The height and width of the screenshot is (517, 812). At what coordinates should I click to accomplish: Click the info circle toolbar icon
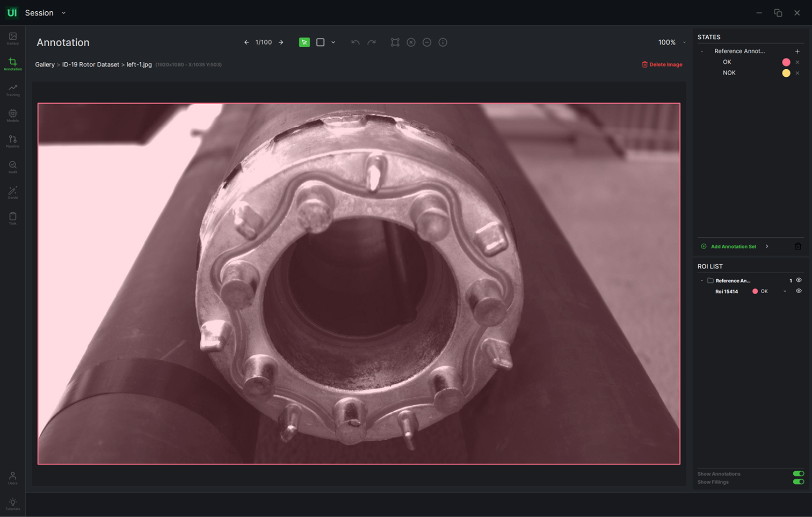click(x=443, y=42)
